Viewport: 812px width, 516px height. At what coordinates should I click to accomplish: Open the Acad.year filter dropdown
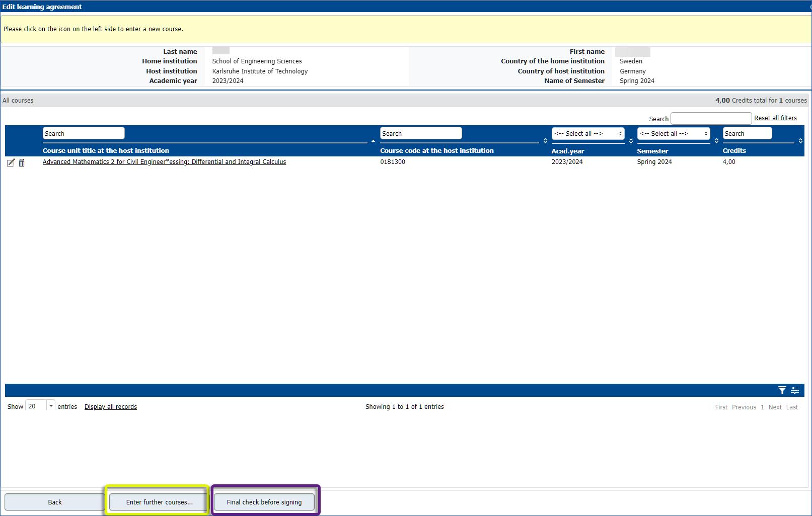587,133
